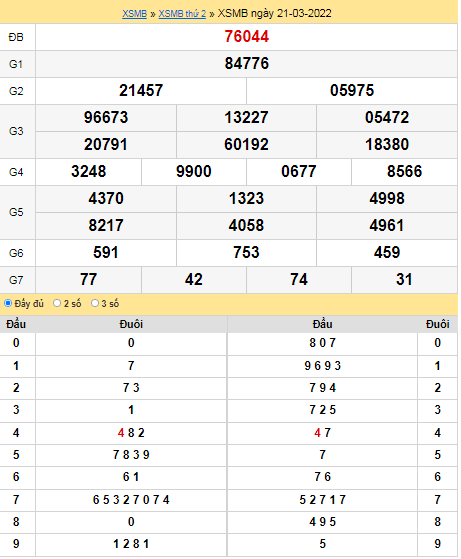Click G2 number 21457
Screen dimensions: 461x559
click(x=141, y=90)
